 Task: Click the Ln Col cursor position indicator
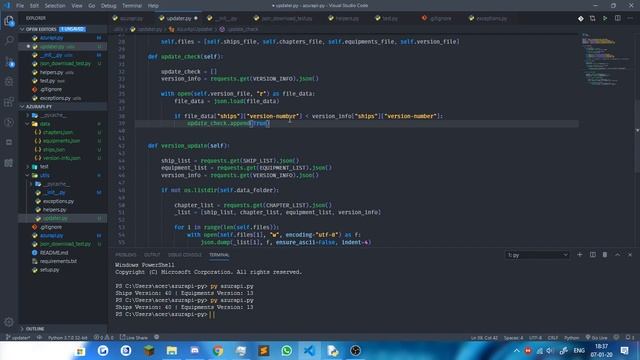(484, 338)
